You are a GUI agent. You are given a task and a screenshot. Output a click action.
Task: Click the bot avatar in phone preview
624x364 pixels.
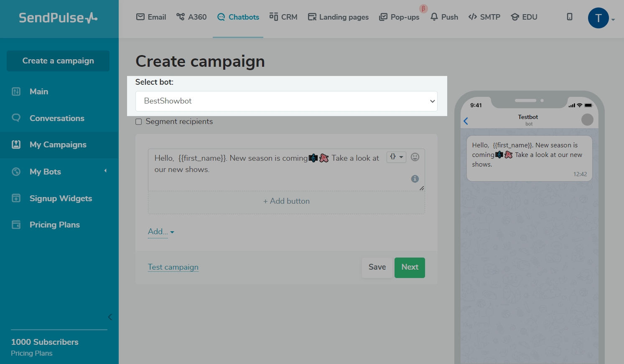[587, 120]
